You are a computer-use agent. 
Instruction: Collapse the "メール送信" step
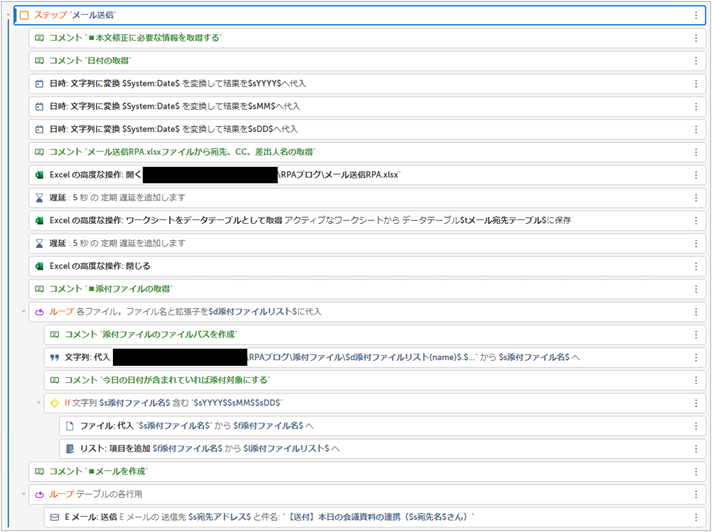tap(8, 16)
